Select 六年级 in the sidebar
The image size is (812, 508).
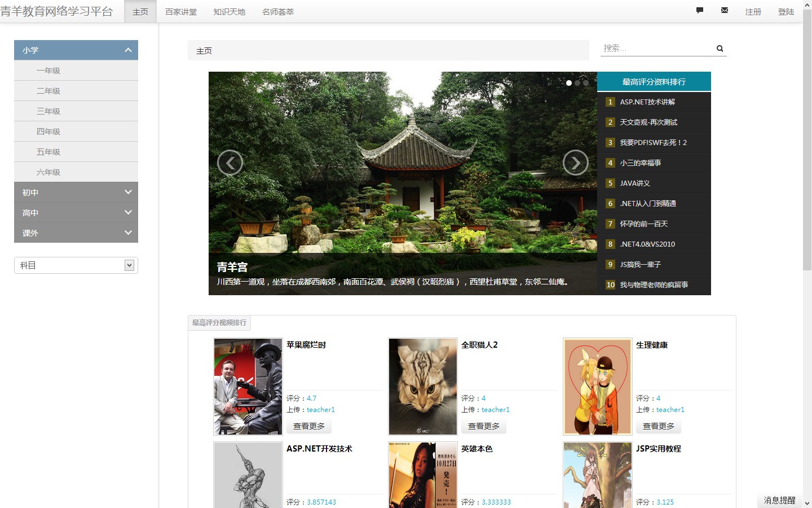[x=76, y=172]
